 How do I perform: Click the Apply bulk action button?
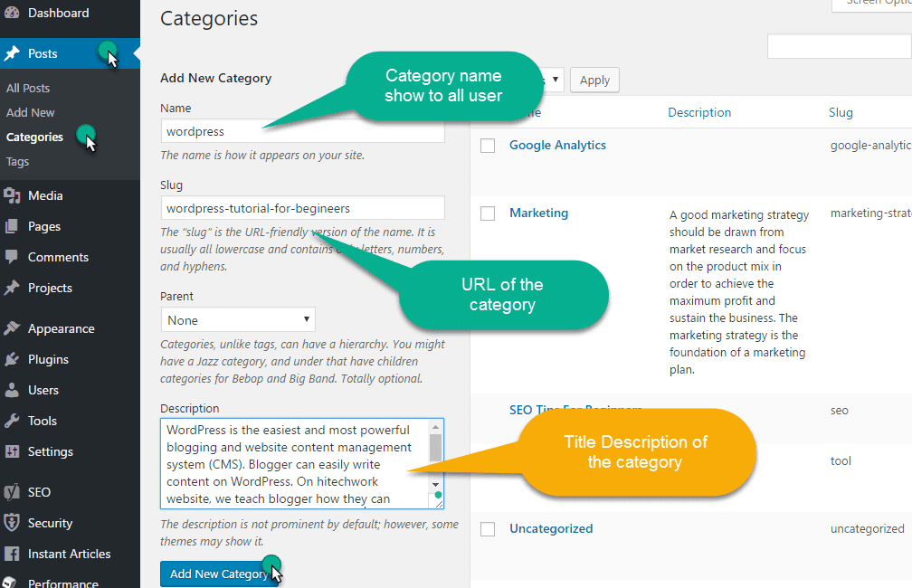(x=594, y=80)
